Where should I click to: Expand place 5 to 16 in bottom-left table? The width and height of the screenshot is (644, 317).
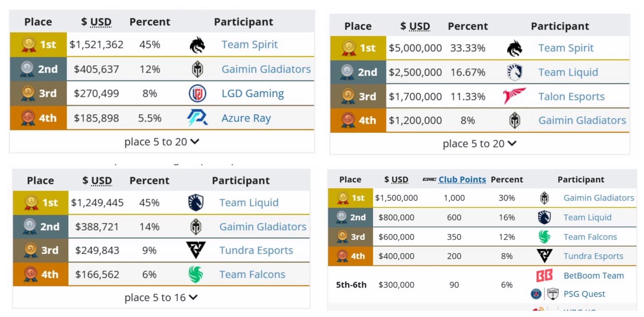[161, 298]
